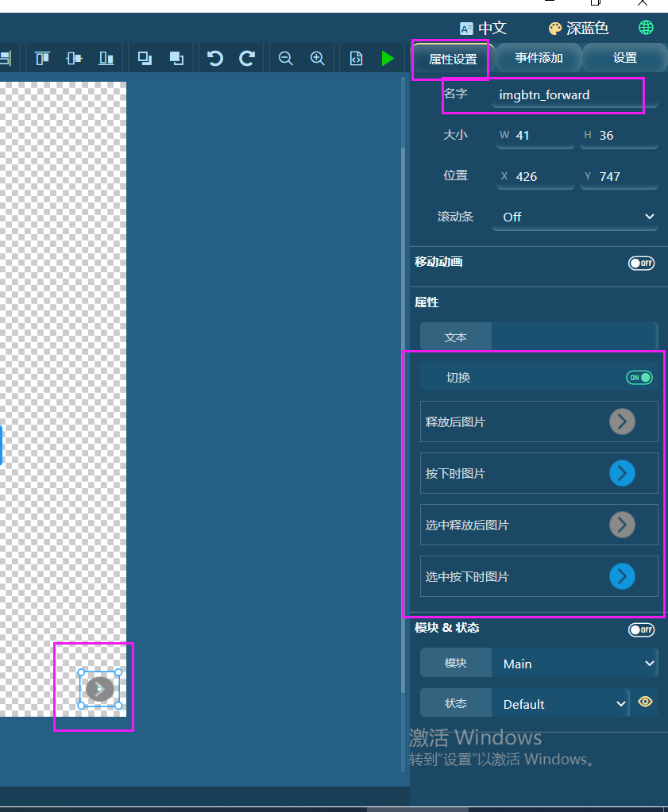Screen dimensions: 668x812
Task: Click the send to back icon
Action: pyautogui.click(x=176, y=58)
